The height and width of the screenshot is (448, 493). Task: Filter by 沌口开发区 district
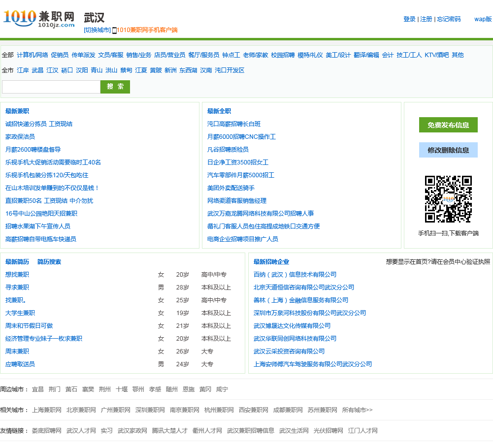pyautogui.click(x=230, y=70)
